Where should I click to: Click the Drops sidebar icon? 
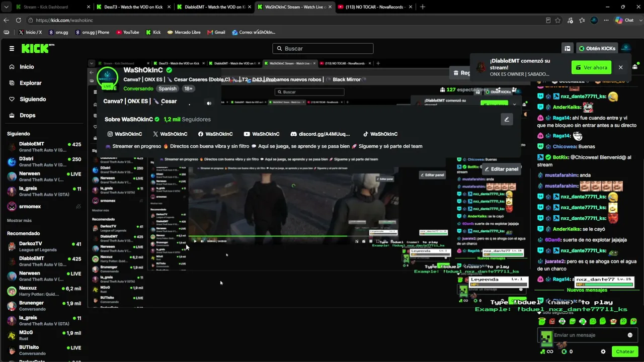(x=12, y=115)
